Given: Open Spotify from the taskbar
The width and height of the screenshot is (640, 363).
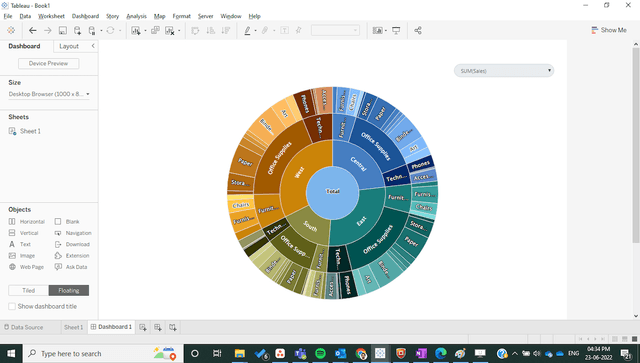Looking at the screenshot, I should coord(320,353).
